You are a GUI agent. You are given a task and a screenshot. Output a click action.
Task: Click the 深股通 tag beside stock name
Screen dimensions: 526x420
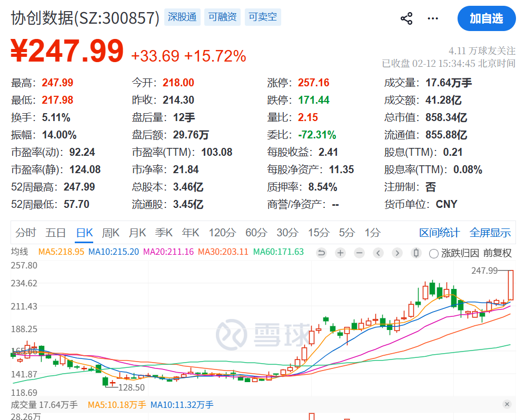182,17
